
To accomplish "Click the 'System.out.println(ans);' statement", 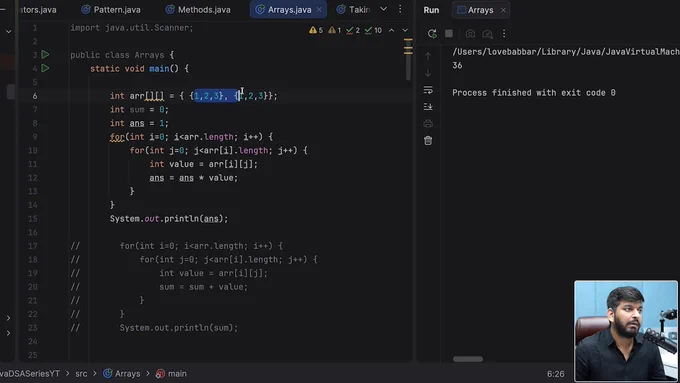I will 169,219.
